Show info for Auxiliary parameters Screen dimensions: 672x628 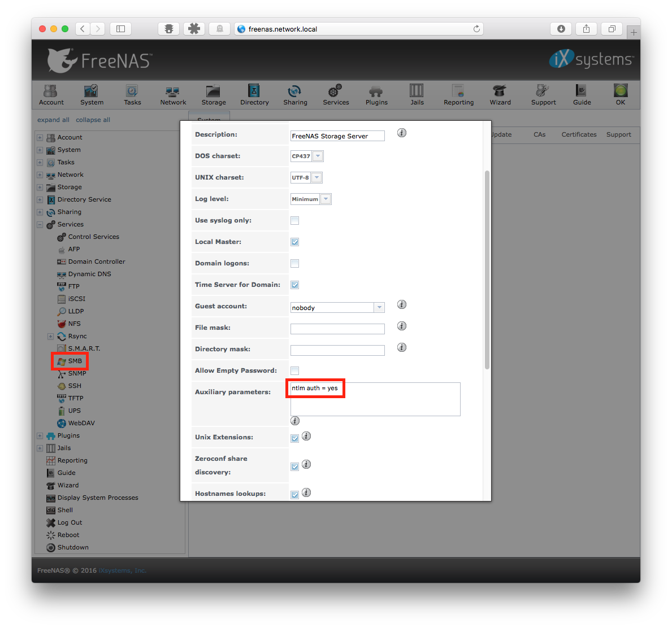tap(295, 421)
